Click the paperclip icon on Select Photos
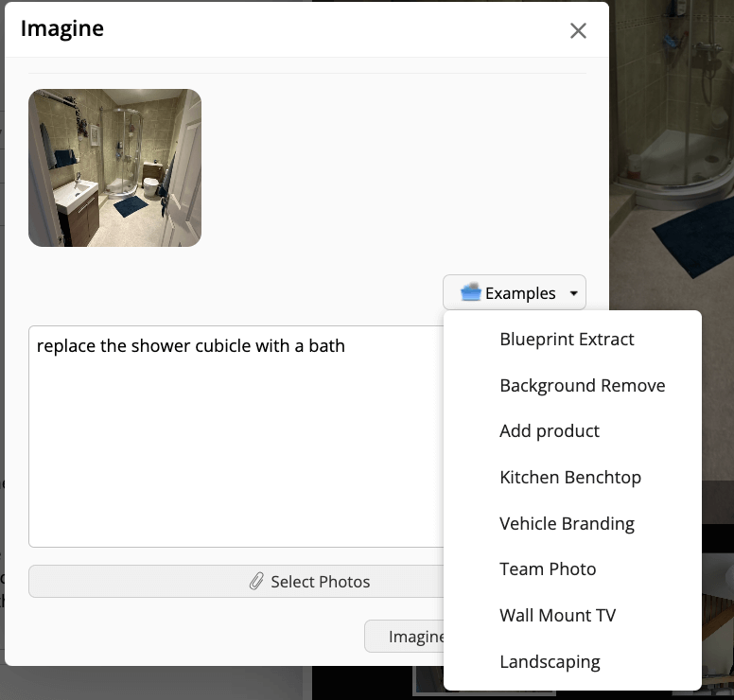Image resolution: width=734 pixels, height=700 pixels. [256, 582]
